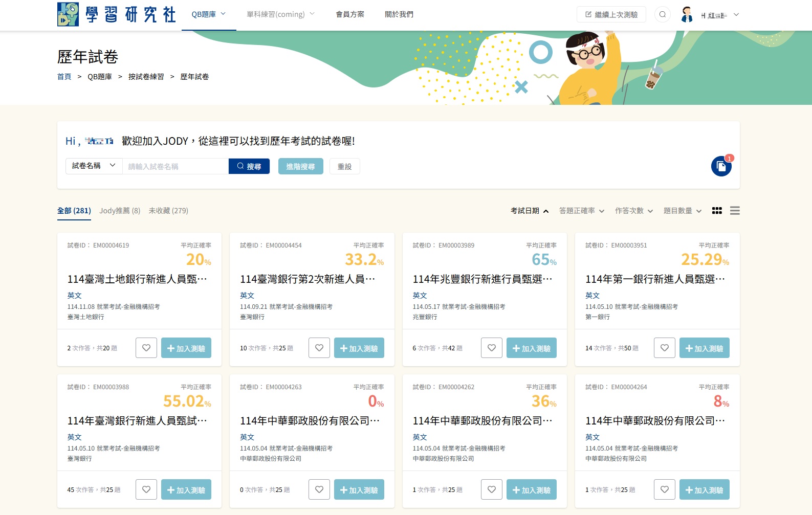Screen dimensions: 812x515
Task: Open the QB題庫 dropdown menu
Action: coord(208,14)
